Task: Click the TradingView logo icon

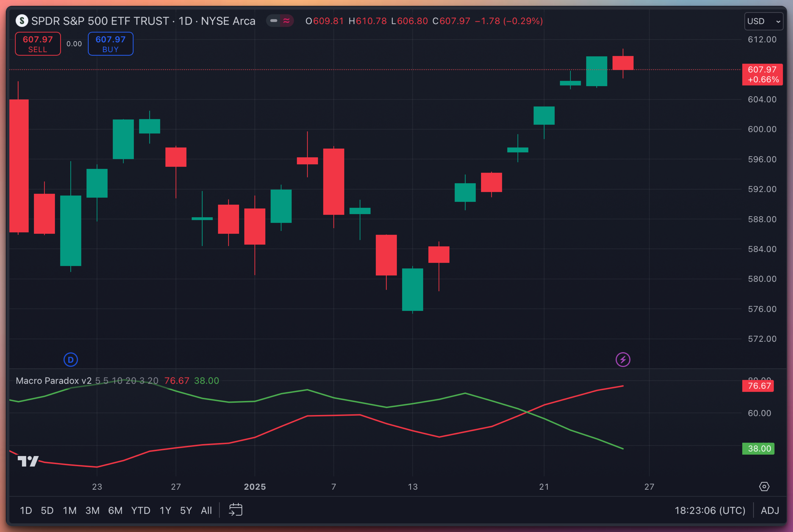Action: coord(28,461)
